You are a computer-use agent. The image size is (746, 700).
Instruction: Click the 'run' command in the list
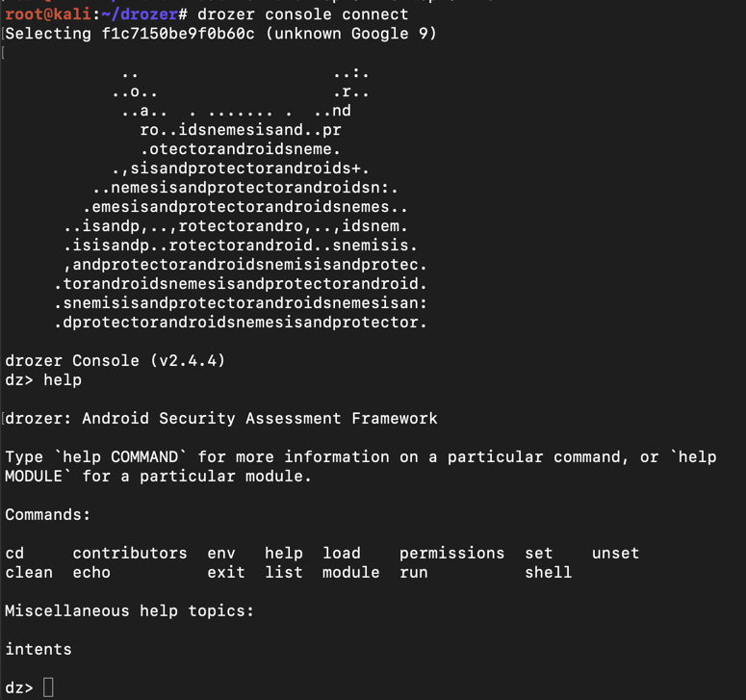point(414,572)
